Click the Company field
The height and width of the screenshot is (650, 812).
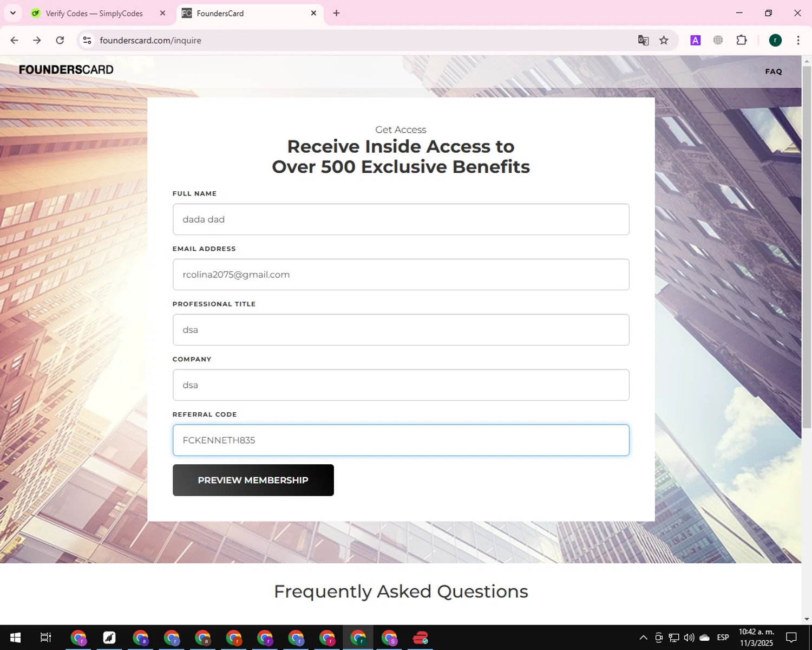click(401, 385)
